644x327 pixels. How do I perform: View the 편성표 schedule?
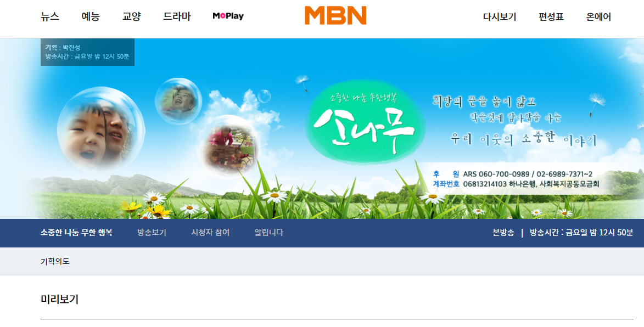[x=551, y=17]
